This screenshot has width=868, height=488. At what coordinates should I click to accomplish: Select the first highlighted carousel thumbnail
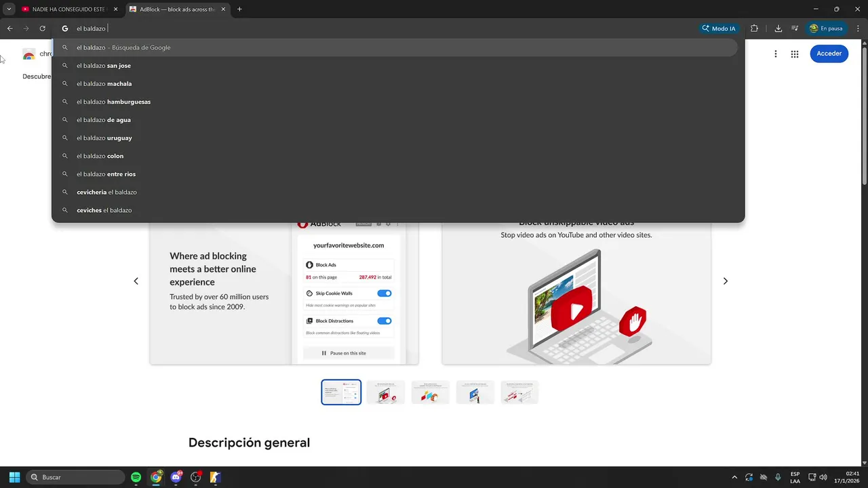[x=341, y=392]
